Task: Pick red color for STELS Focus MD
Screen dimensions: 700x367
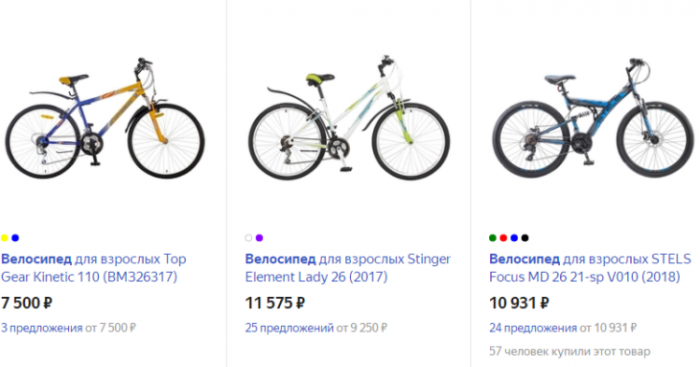Action: pyautogui.click(x=504, y=238)
